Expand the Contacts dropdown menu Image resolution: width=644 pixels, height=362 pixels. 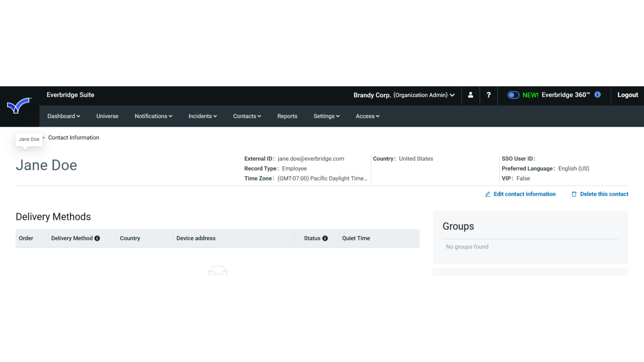(x=247, y=116)
